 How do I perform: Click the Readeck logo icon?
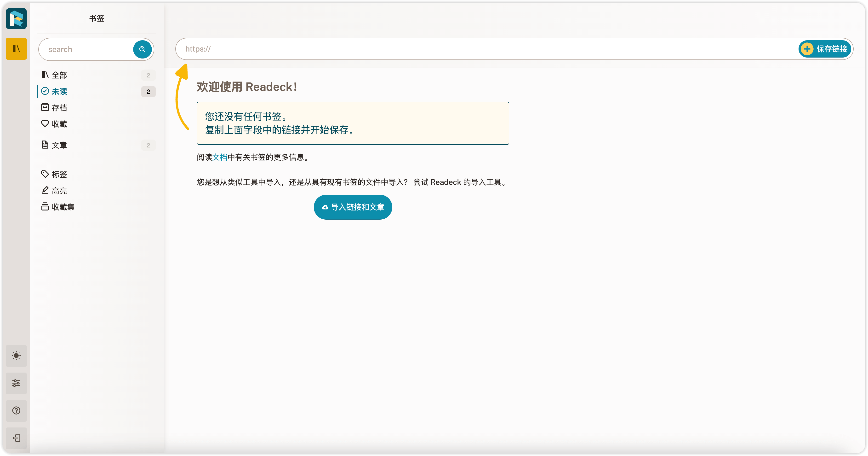(x=16, y=18)
